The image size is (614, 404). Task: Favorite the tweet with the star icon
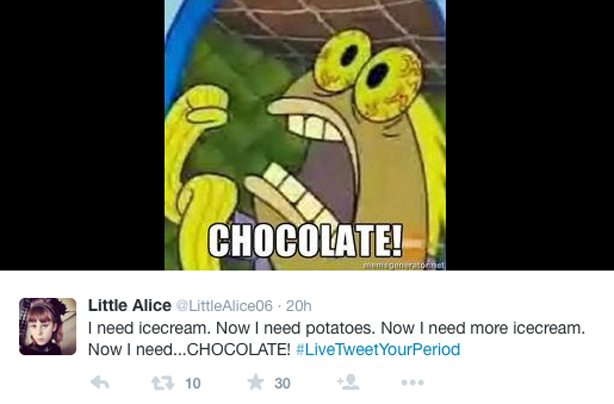pos(256,382)
